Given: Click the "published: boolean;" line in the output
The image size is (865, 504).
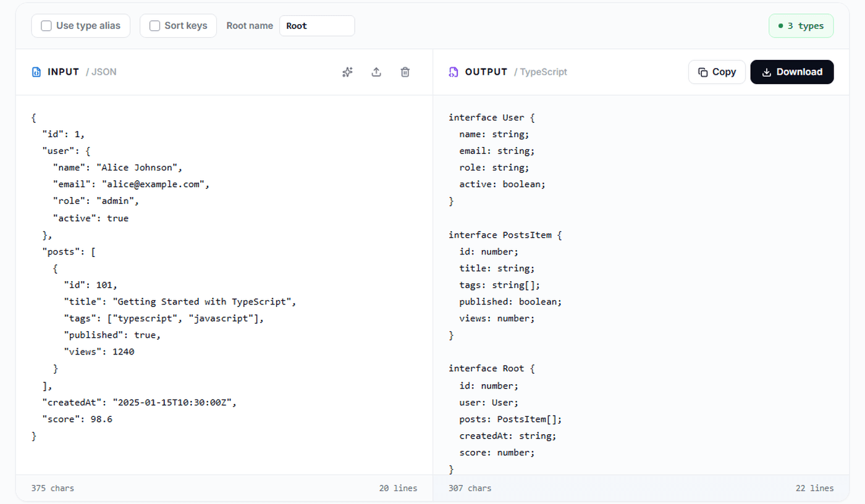Looking at the screenshot, I should (x=511, y=301).
